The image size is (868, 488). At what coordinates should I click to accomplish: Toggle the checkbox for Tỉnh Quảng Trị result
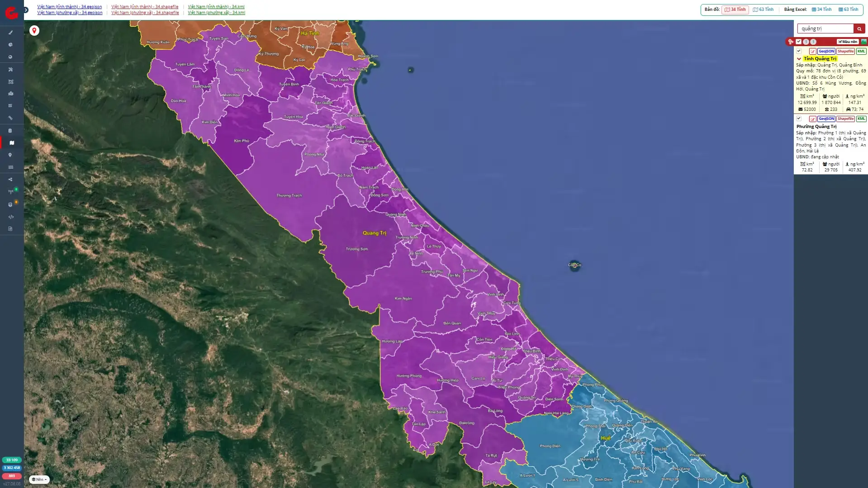pos(798,51)
